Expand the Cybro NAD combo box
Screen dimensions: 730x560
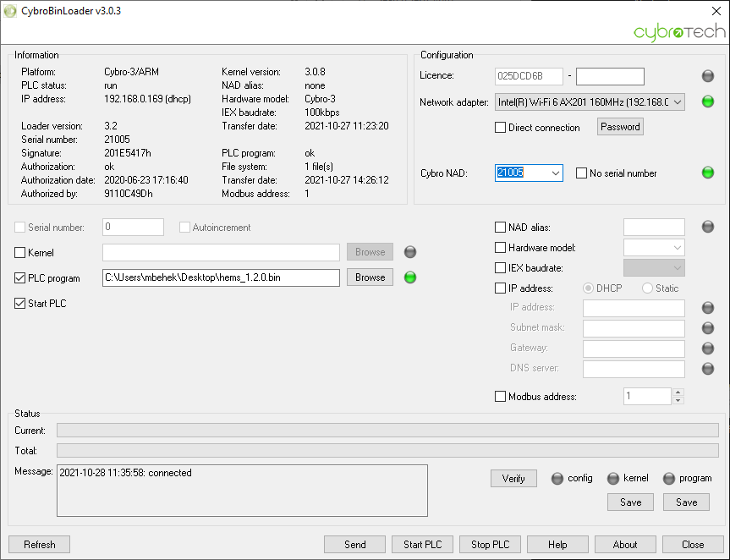pos(555,173)
